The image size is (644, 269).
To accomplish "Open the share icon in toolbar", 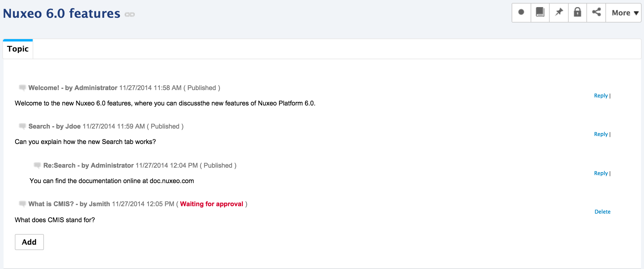I will [596, 12].
